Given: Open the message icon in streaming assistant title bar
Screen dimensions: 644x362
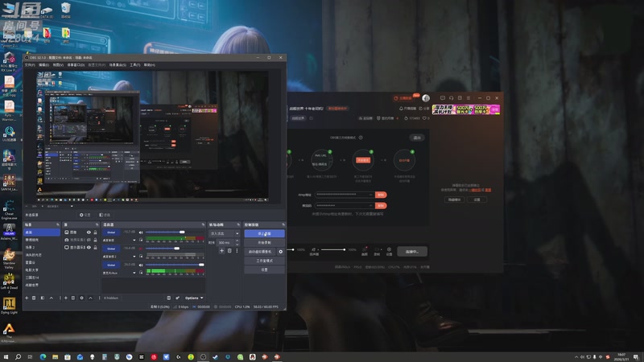Looking at the screenshot, I should coord(442,98).
